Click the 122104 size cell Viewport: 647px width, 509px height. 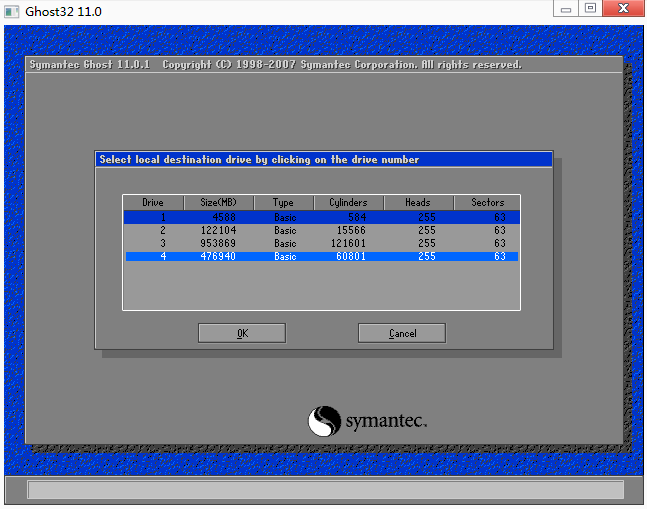click(218, 230)
